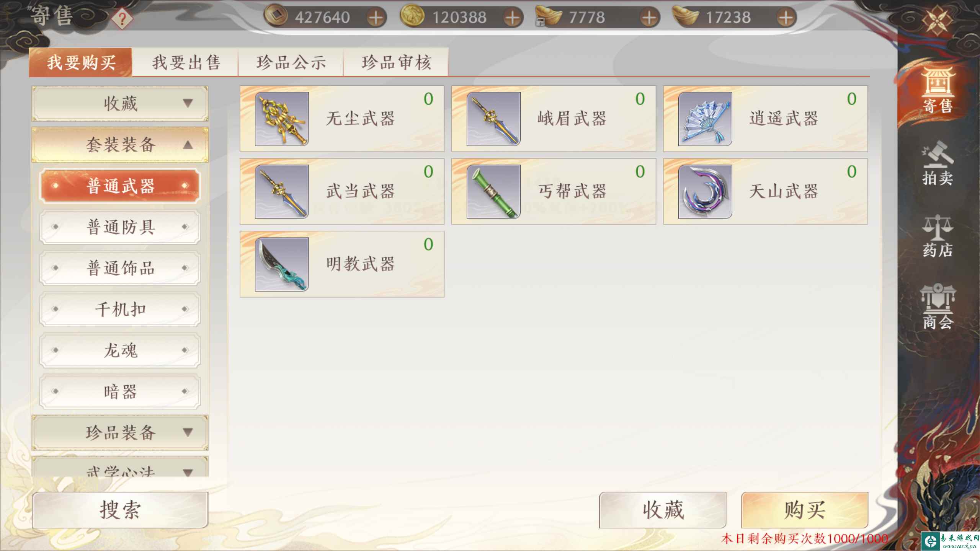Open the 商会 guild icon
The width and height of the screenshot is (980, 551).
[x=937, y=307]
